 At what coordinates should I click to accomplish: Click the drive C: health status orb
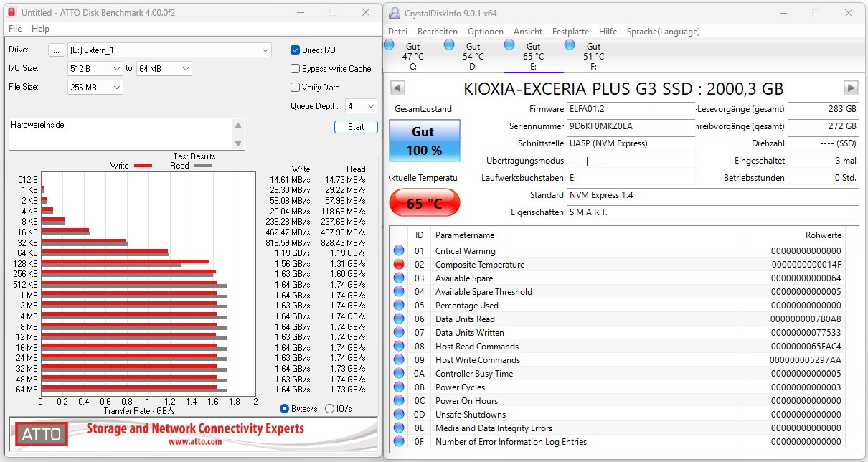[390, 44]
